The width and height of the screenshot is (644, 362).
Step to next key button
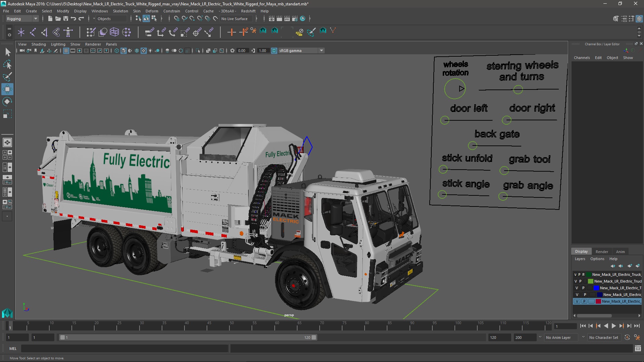(x=622, y=326)
